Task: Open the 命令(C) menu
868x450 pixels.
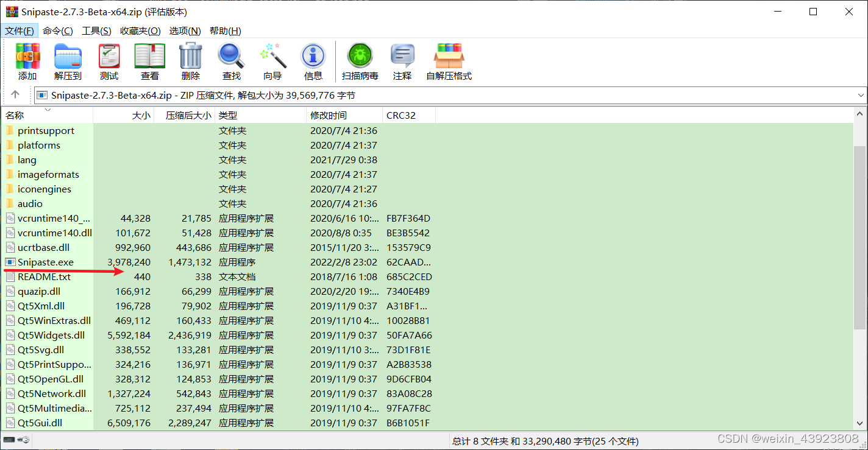Action: coord(58,30)
